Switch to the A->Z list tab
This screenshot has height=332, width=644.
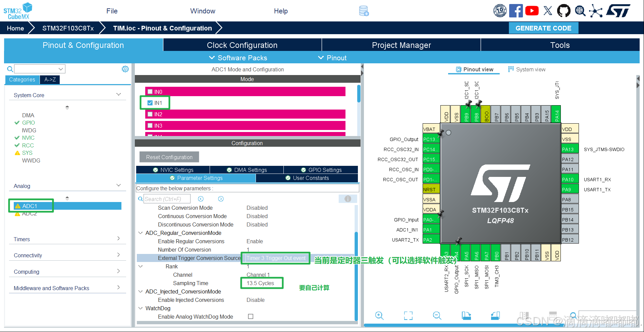[x=50, y=79]
